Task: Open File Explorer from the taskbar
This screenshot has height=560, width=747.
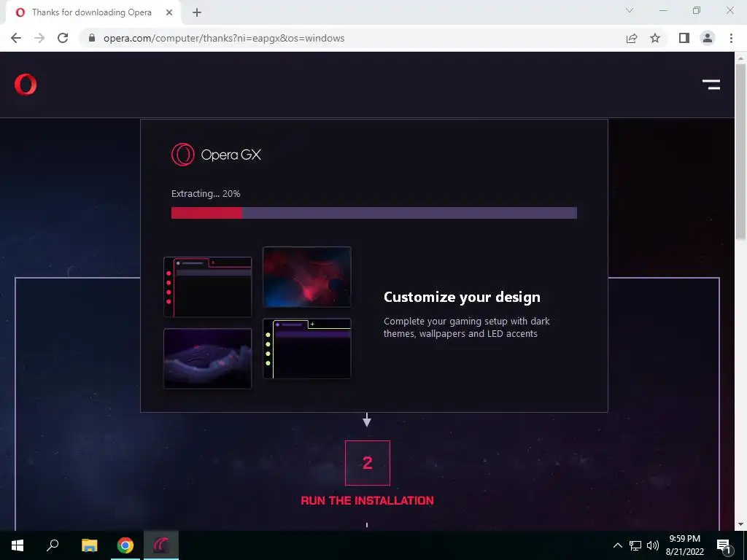Action: [x=90, y=545]
